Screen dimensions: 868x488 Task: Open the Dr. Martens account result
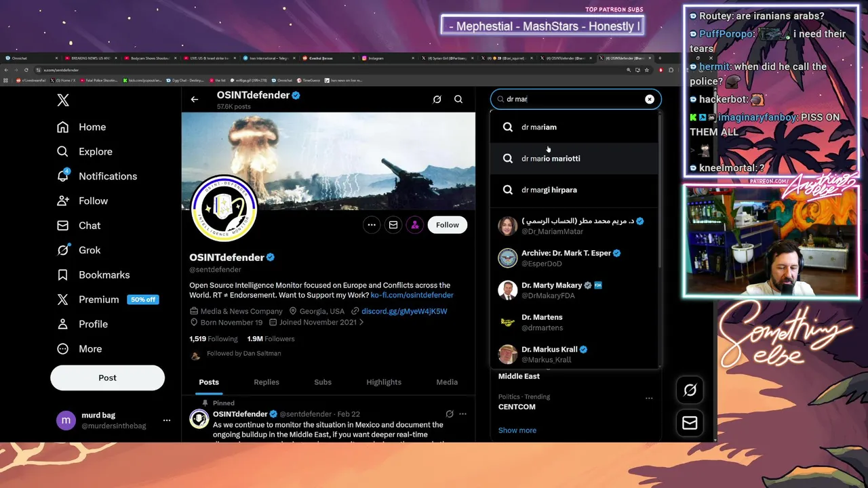[574, 322]
